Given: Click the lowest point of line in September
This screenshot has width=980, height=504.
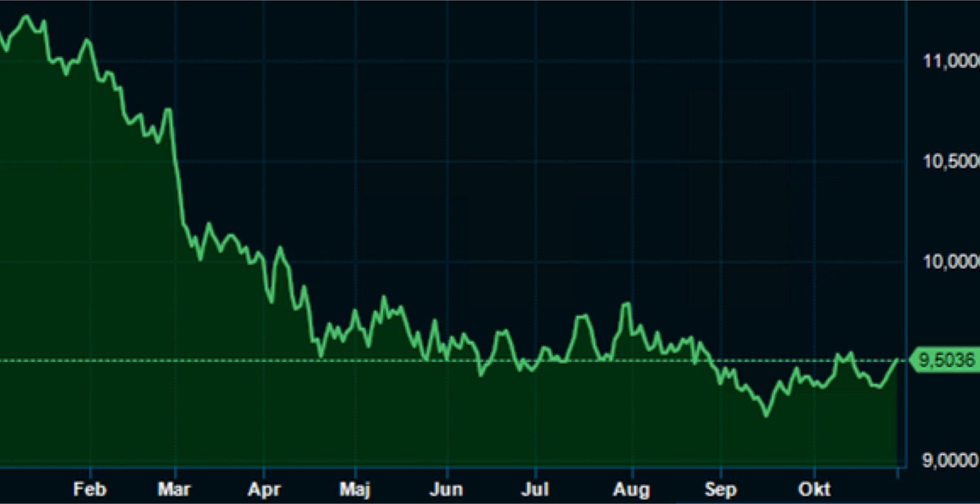Looking at the screenshot, I should click(x=766, y=415).
